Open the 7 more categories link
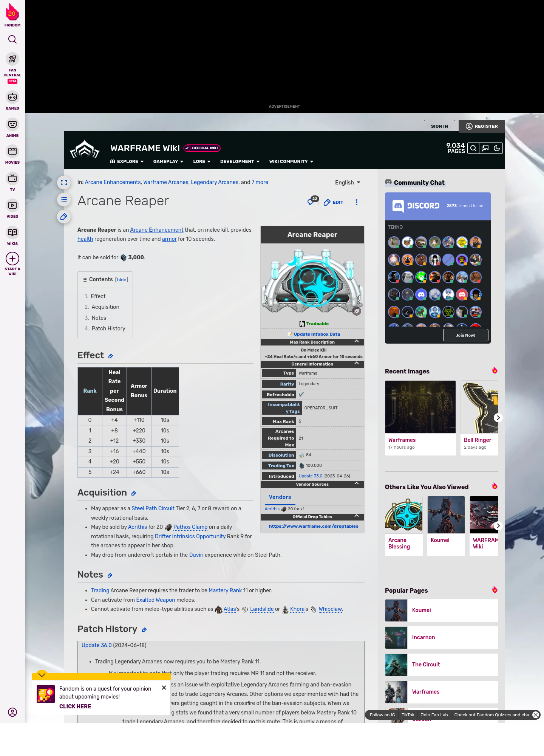Viewport: 544px width, 756px height. pos(260,182)
